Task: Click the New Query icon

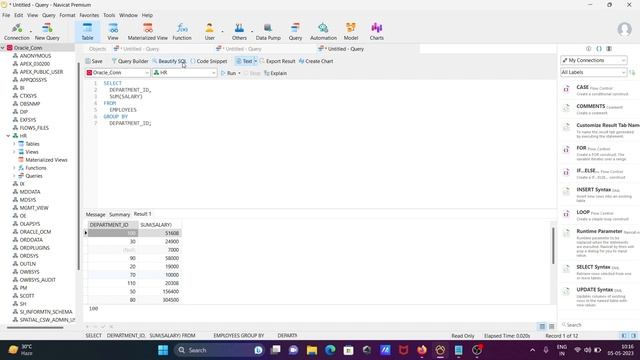Action: coord(47,31)
